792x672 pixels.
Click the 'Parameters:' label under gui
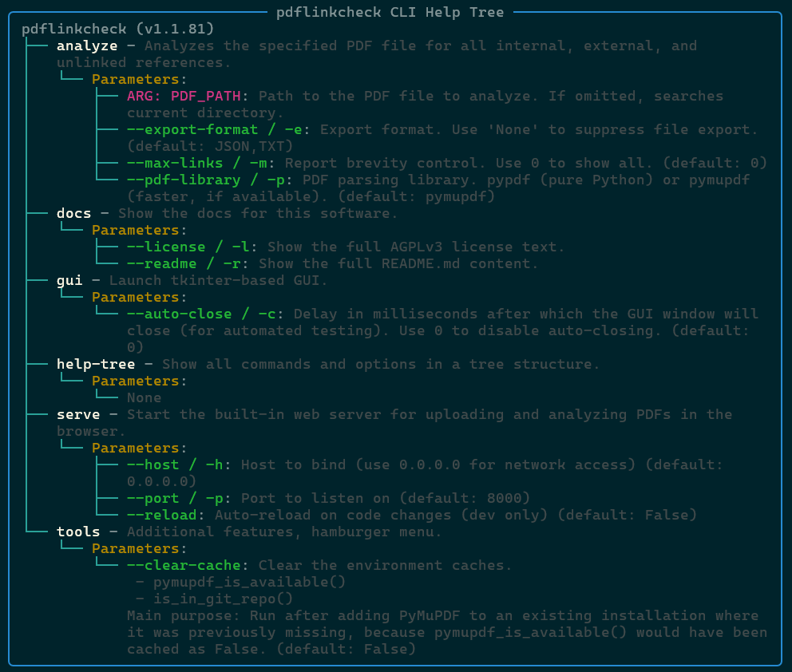[x=139, y=297]
